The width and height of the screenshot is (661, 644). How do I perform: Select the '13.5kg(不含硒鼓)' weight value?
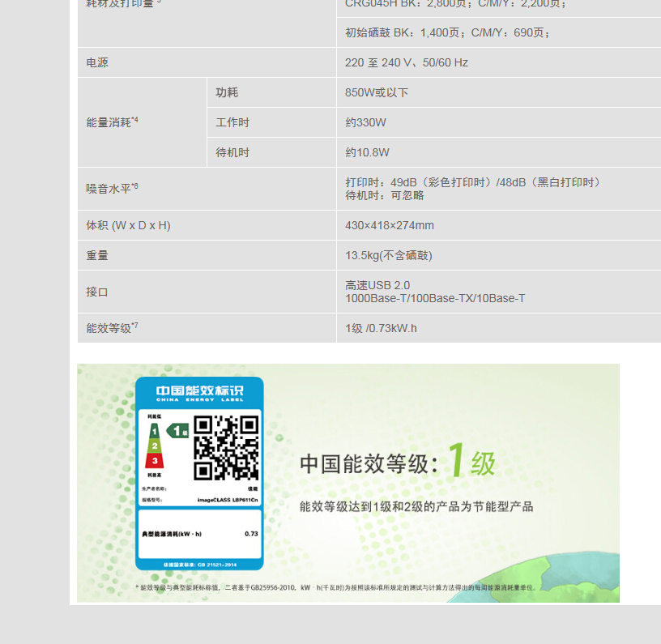[388, 255]
